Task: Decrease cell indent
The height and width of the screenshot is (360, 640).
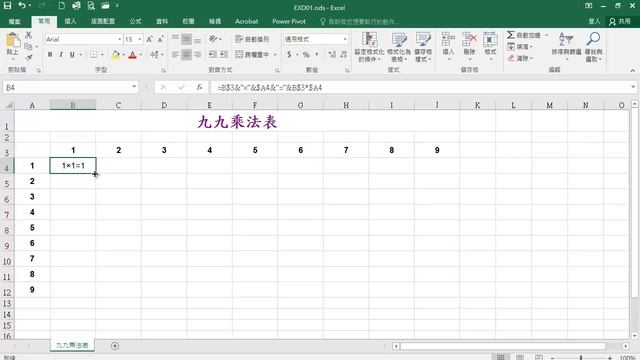Action: point(213,54)
